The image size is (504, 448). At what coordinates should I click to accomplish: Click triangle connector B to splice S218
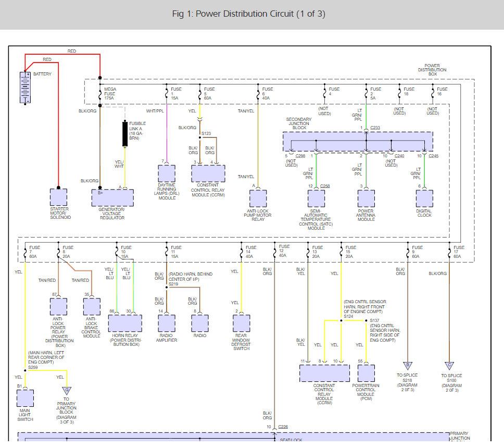(x=408, y=366)
